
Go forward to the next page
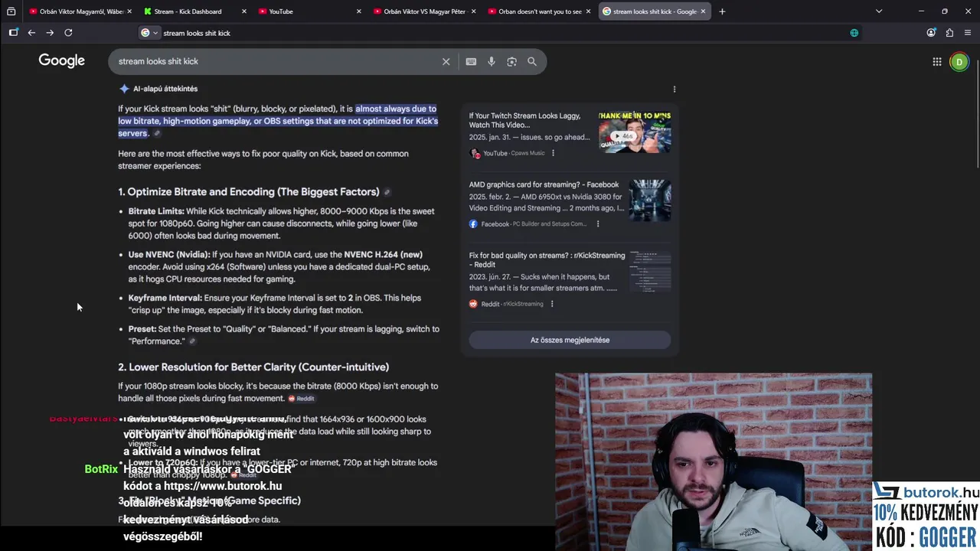pos(50,32)
